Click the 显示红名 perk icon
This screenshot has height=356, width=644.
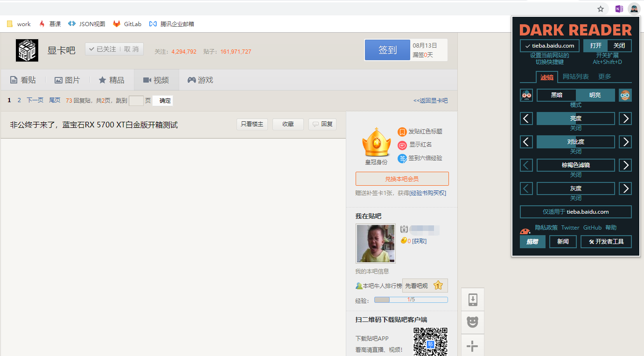[402, 145]
